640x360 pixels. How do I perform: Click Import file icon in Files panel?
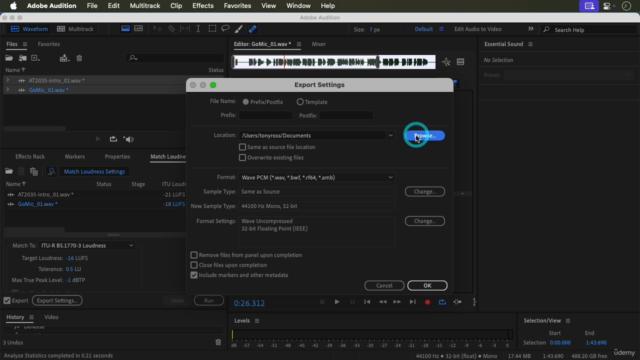click(22, 58)
